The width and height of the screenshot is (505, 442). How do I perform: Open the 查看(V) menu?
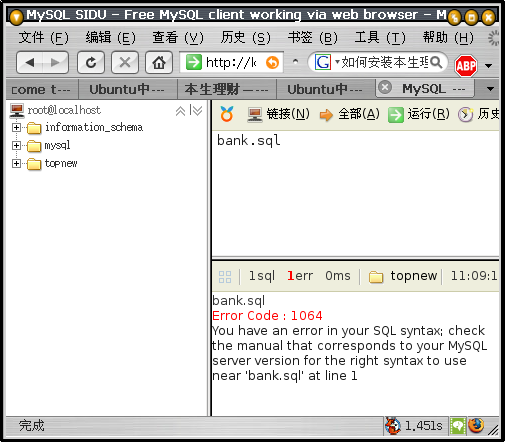(x=178, y=37)
